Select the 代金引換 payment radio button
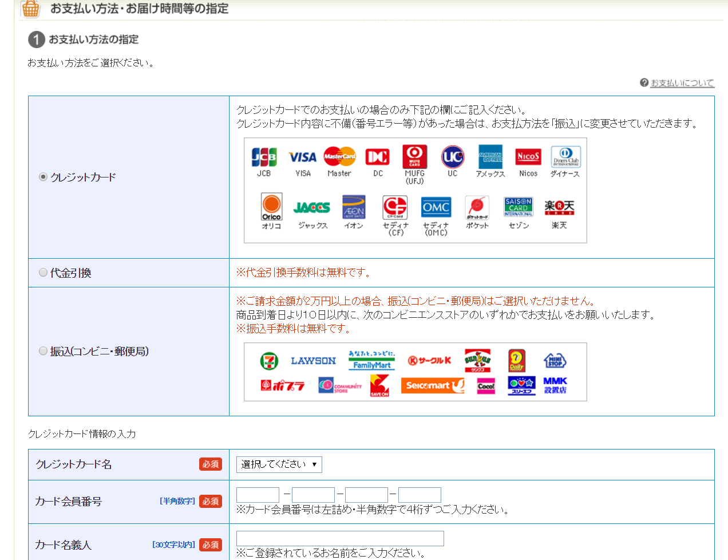The height and width of the screenshot is (560, 728). coord(43,273)
